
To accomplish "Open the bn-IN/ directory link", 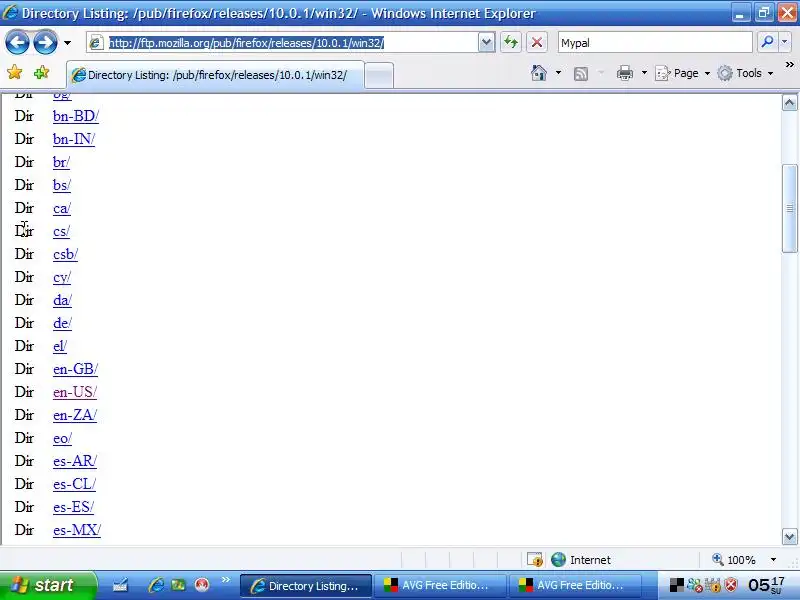I will 74,139.
